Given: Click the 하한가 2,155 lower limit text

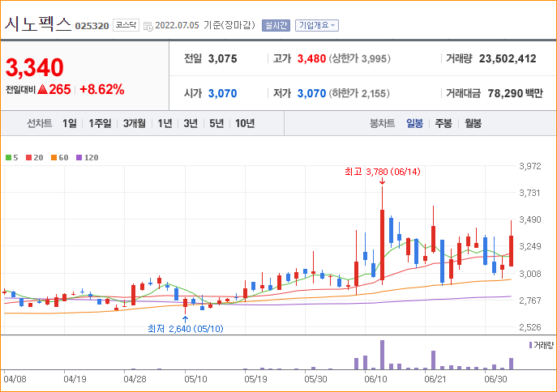Looking at the screenshot, I should (x=359, y=93).
